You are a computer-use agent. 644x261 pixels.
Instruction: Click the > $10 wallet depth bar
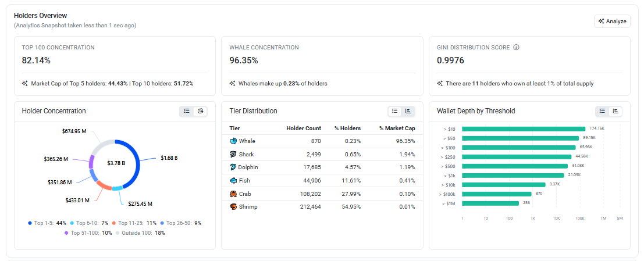pyautogui.click(x=524, y=129)
